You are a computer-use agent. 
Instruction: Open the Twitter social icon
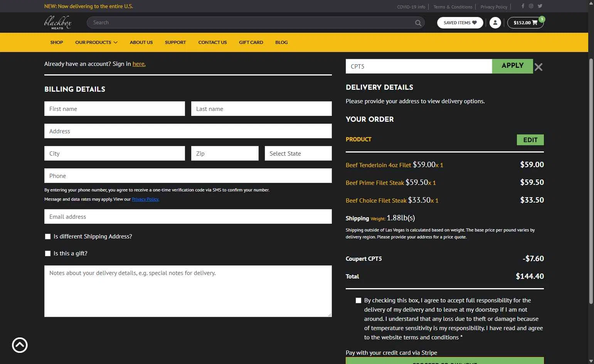(540, 6)
